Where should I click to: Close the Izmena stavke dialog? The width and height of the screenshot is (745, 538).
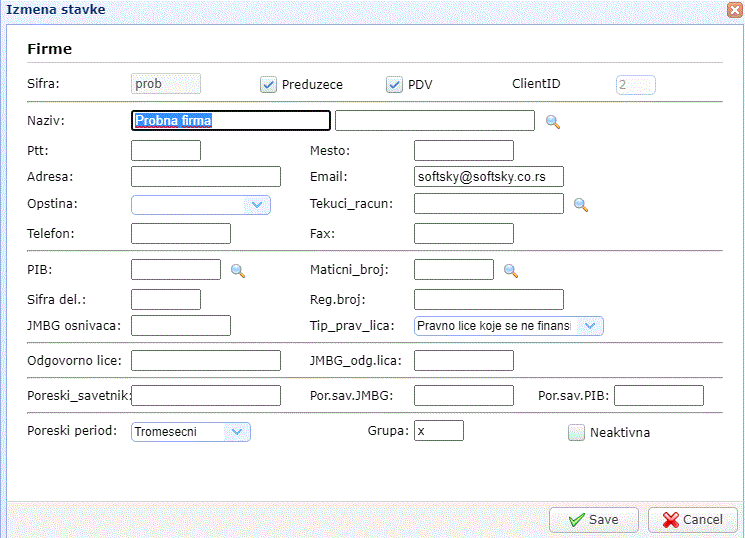(x=735, y=8)
